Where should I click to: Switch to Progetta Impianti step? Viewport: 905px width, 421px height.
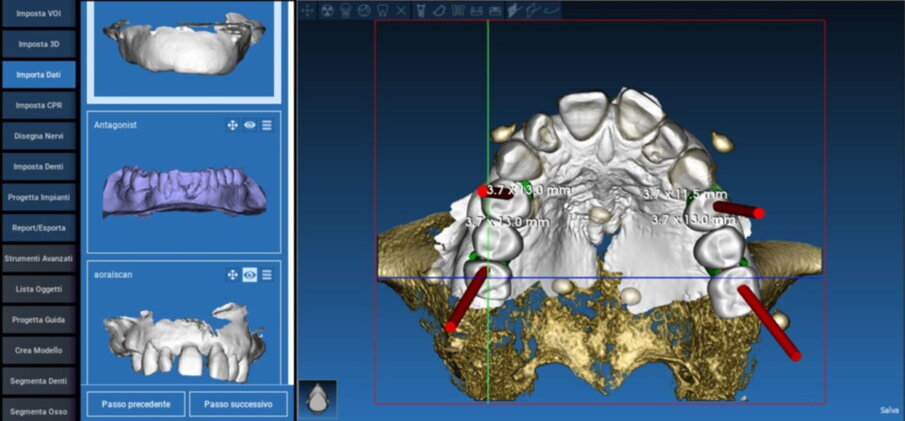pos(37,196)
